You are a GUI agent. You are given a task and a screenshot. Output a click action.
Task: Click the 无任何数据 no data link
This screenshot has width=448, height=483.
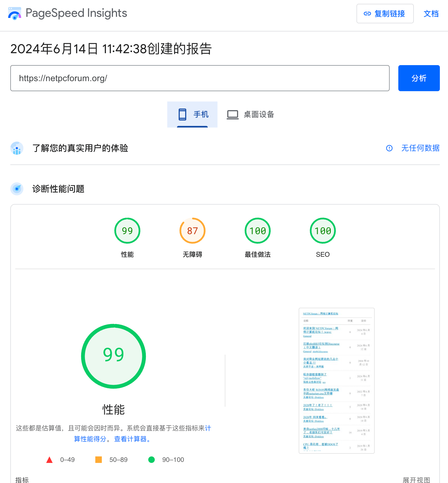point(420,148)
